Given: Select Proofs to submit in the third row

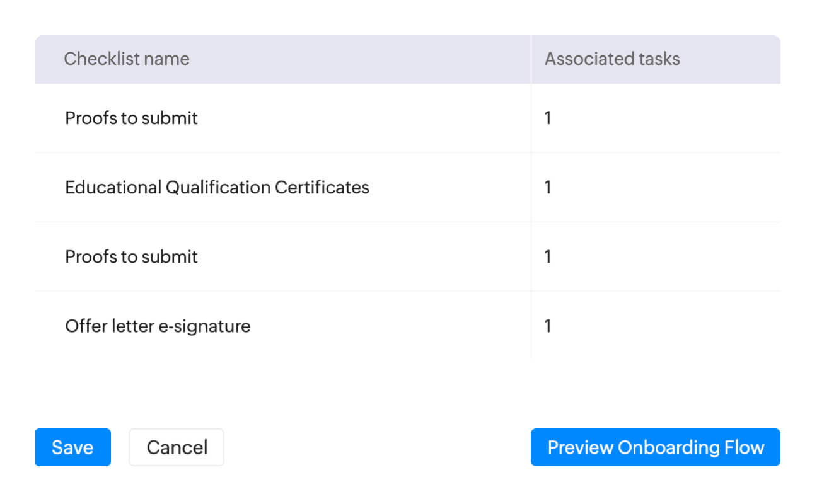Looking at the screenshot, I should click(x=131, y=257).
